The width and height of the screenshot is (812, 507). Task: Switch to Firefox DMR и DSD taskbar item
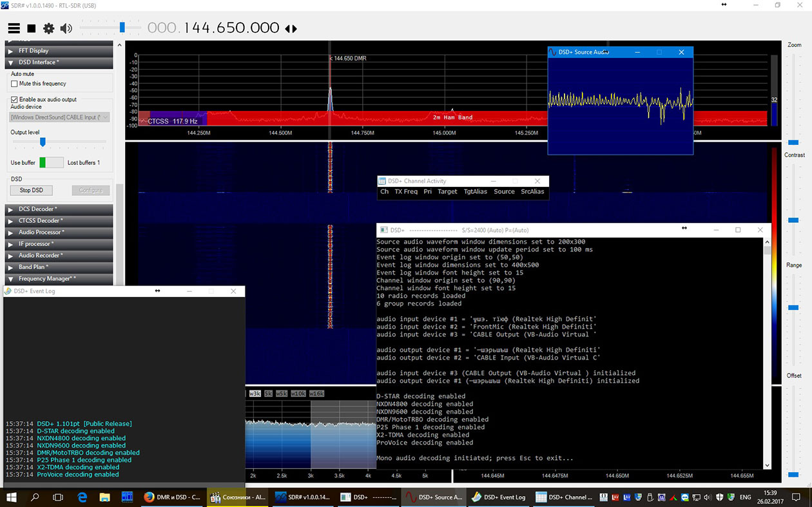(171, 497)
